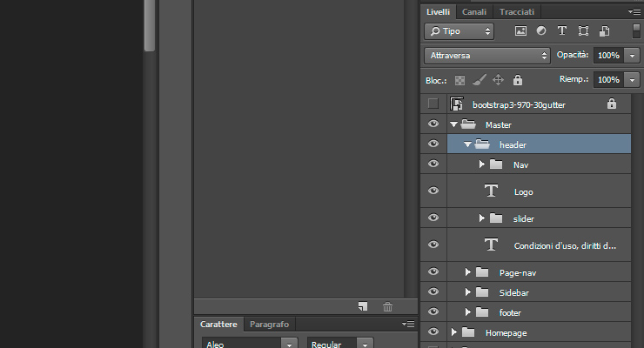644x348 pixels.
Task: Hide the Sidebar group
Action: (x=433, y=291)
